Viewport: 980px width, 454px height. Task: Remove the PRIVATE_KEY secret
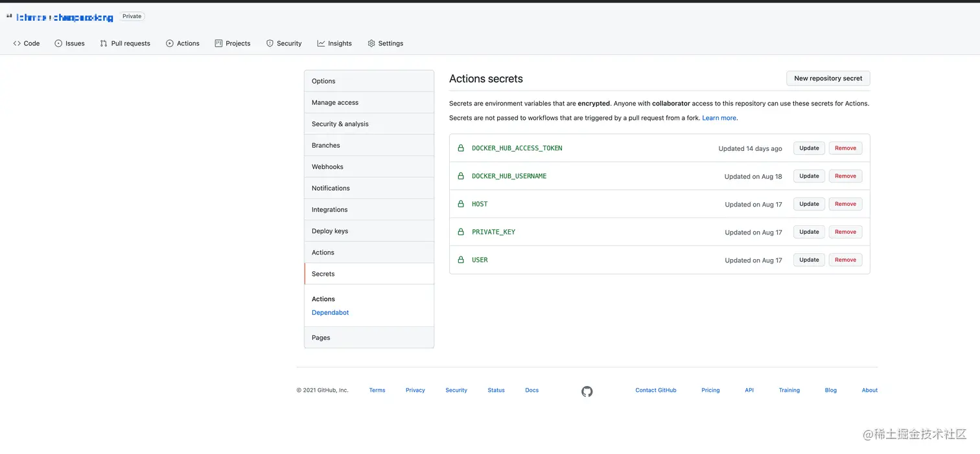[845, 232]
